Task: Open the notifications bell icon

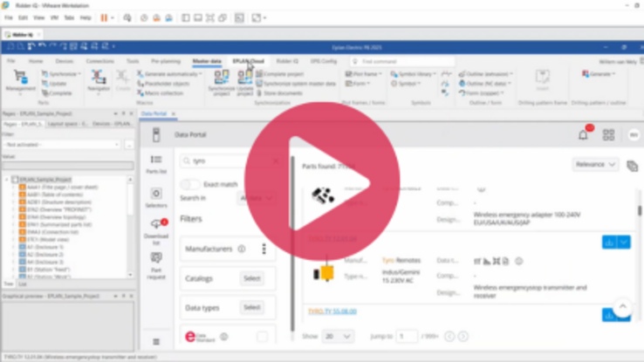Action: coord(583,134)
